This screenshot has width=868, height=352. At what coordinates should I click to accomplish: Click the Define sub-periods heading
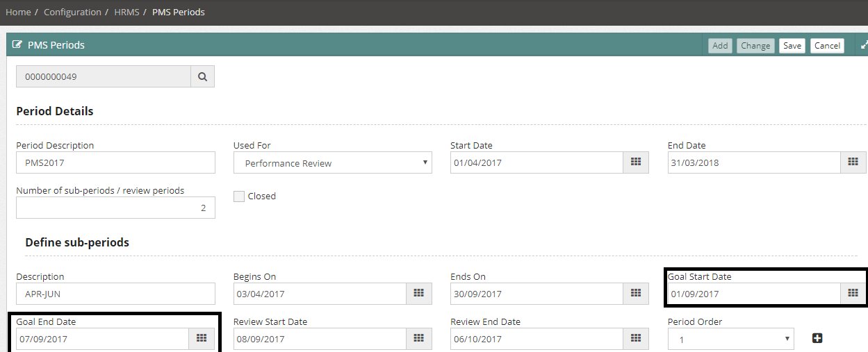77,242
